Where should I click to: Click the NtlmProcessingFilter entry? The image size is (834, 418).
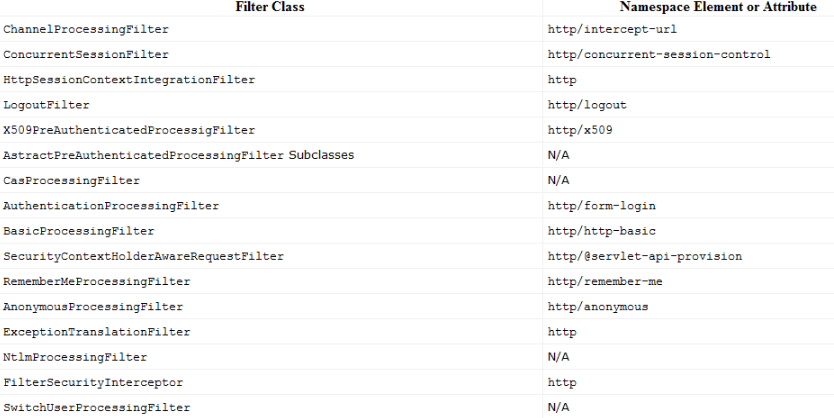coord(75,357)
